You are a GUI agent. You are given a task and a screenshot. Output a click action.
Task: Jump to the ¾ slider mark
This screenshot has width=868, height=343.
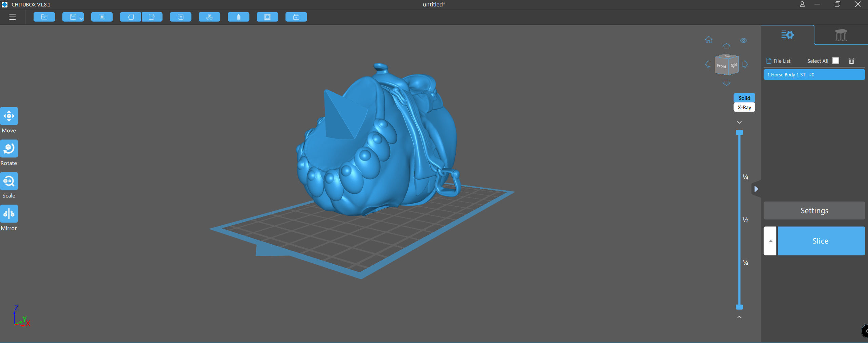tap(745, 263)
